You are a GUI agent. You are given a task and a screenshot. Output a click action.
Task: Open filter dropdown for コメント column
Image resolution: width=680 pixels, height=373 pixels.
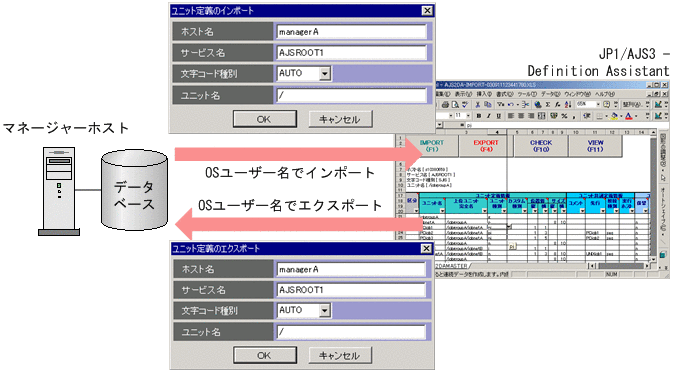582,211
